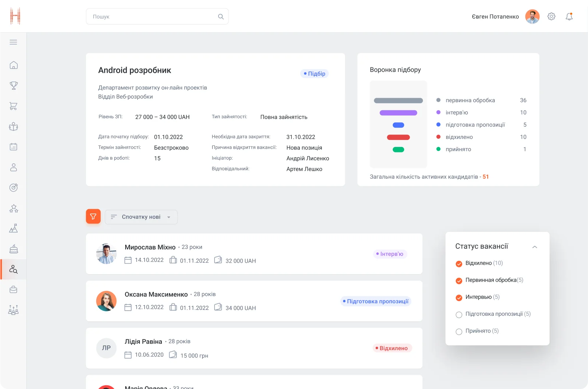
Task: Open the Спочатку нові sort dropdown
Action: pyautogui.click(x=141, y=217)
